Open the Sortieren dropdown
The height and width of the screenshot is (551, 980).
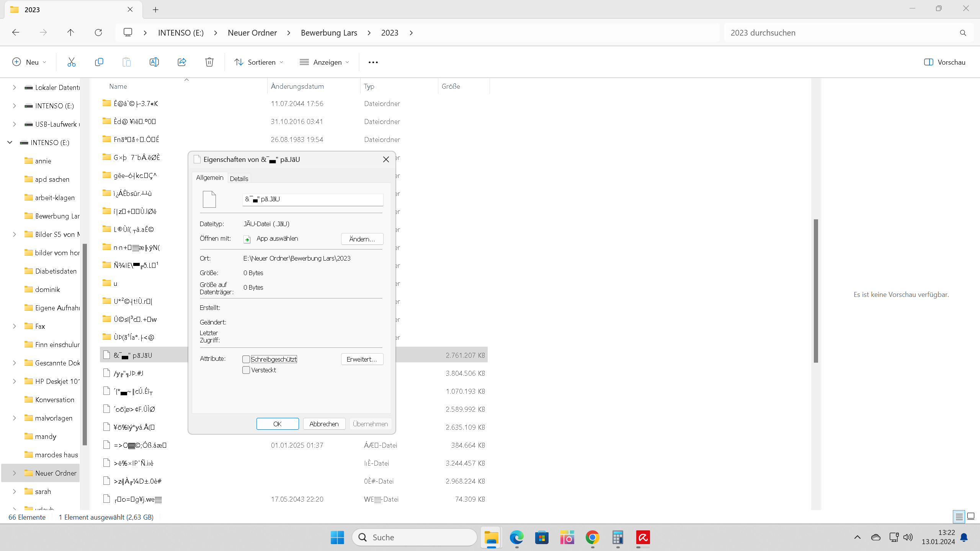[x=259, y=62]
